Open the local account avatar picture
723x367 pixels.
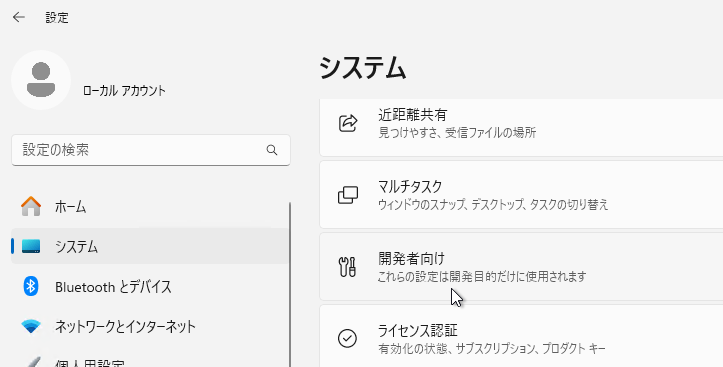[41, 80]
